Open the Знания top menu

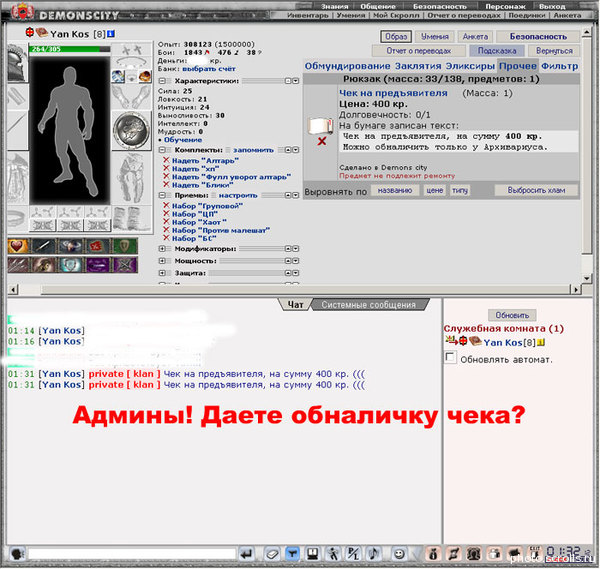click(334, 7)
